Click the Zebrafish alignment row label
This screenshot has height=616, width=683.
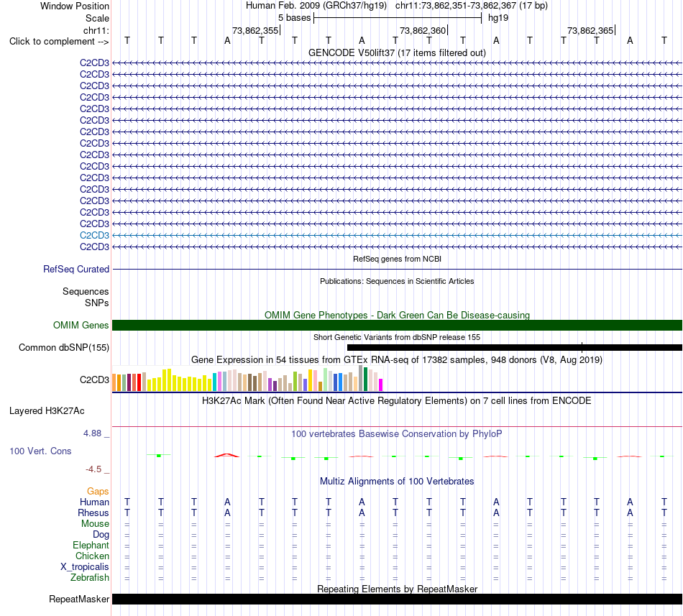click(x=90, y=578)
